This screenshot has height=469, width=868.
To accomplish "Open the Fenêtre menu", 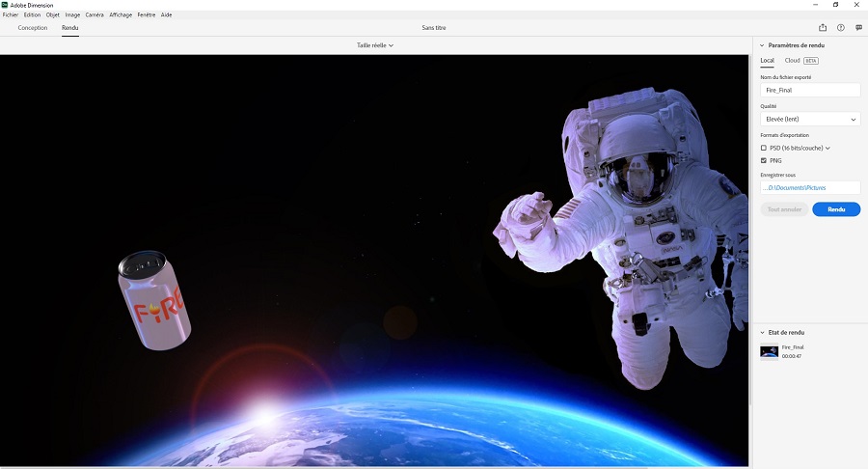I will tap(147, 14).
